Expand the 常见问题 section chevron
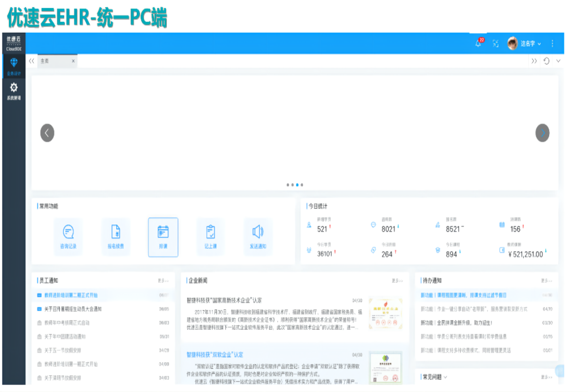 tap(445, 377)
